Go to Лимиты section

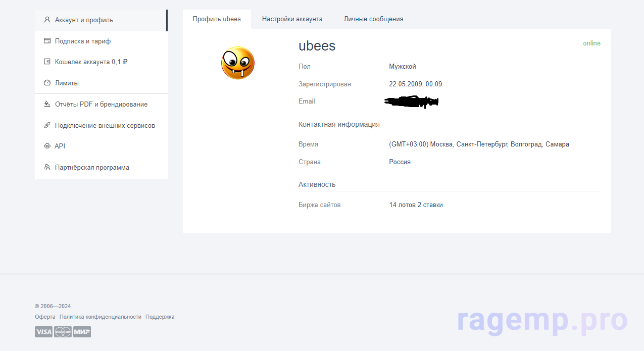(x=67, y=83)
